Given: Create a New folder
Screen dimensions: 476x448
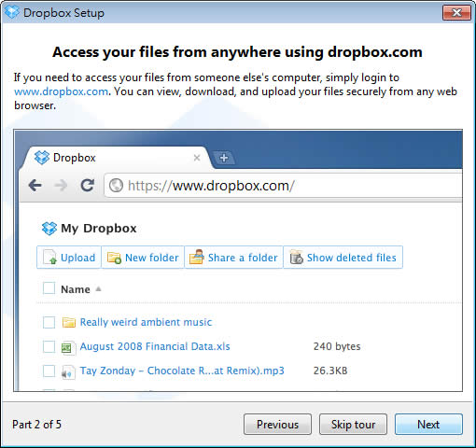Looking at the screenshot, I should (143, 258).
